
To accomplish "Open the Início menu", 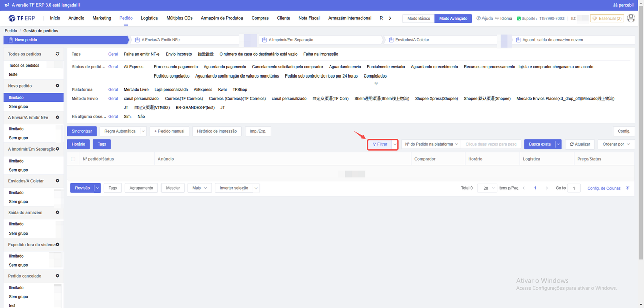I will [x=55, y=18].
